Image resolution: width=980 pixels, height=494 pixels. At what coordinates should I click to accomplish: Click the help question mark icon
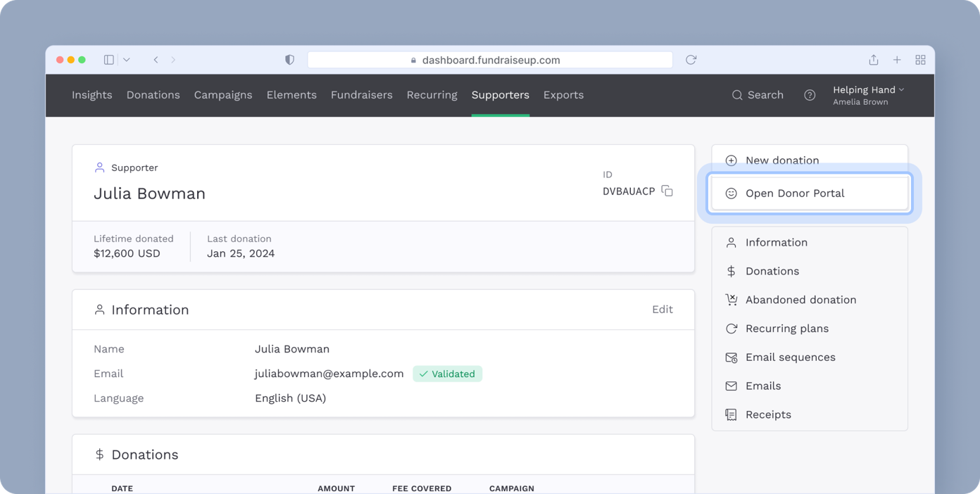click(x=810, y=95)
